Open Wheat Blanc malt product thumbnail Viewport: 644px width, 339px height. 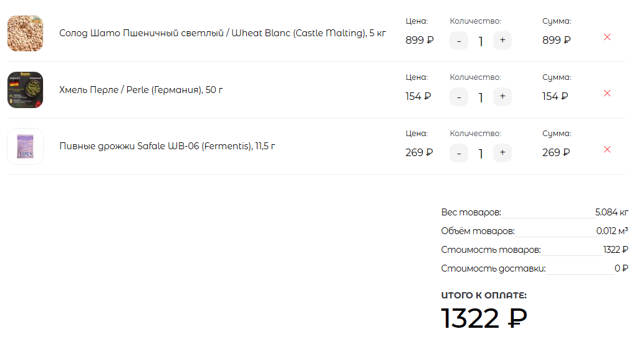click(x=25, y=34)
